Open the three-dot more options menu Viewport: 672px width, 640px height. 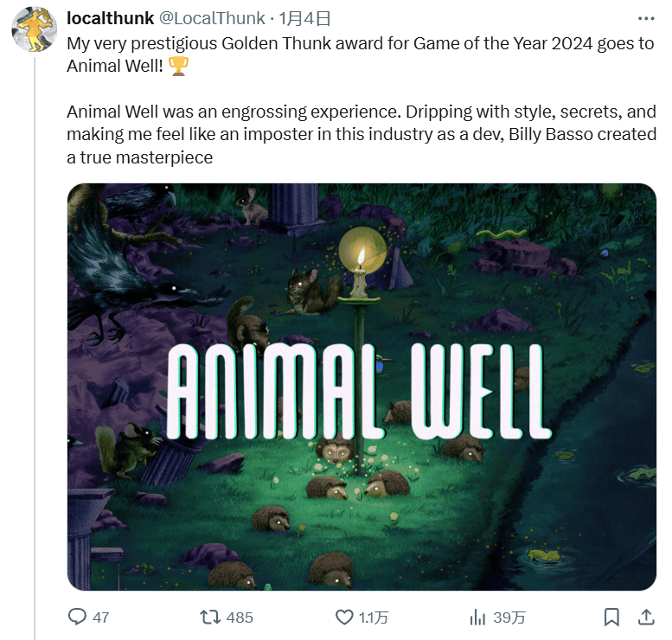[646, 18]
